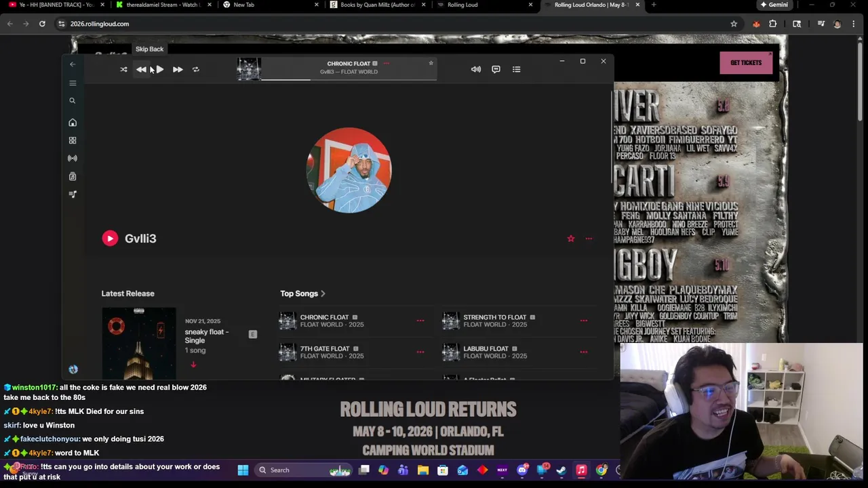Click the Gvlli3 artist profile picture
868x488 pixels.
click(349, 170)
